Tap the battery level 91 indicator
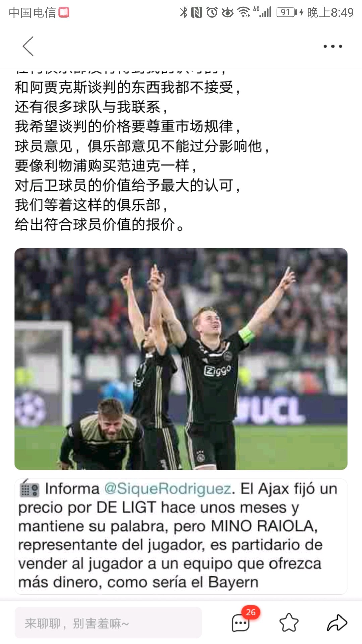This screenshot has height=644, width=362. coord(286,13)
